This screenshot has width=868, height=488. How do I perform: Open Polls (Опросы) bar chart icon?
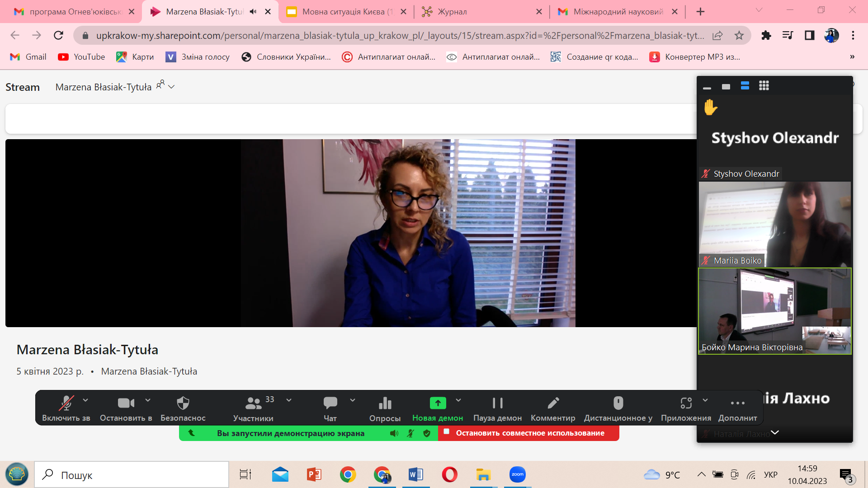click(385, 403)
